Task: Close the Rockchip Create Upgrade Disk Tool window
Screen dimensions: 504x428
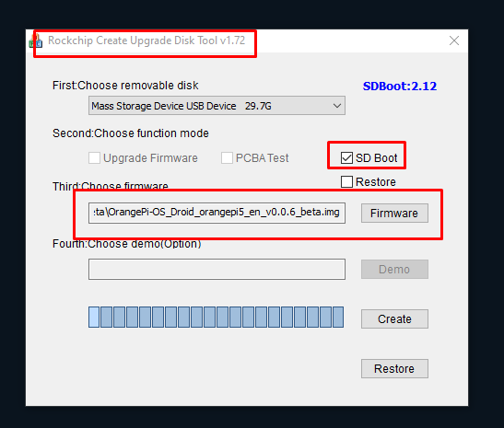Action: coord(454,40)
